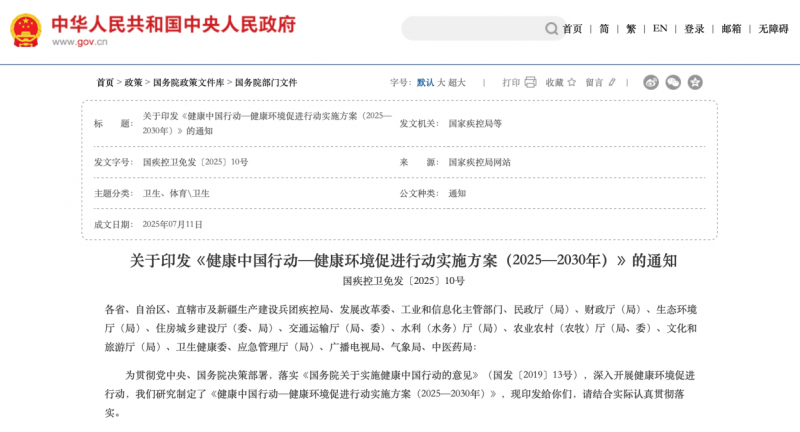
Task: Click the comment (留言) pencil icon
Action: coord(612,82)
